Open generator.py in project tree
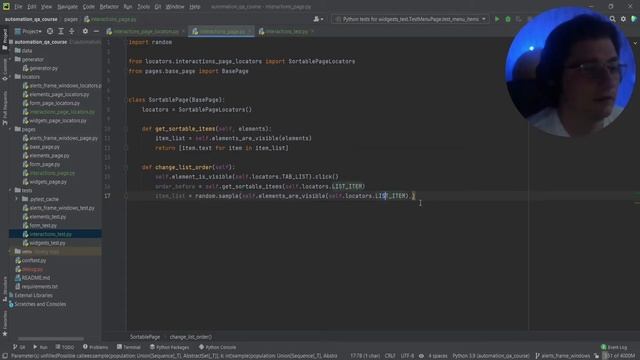The height and width of the screenshot is (360, 640). (40, 68)
